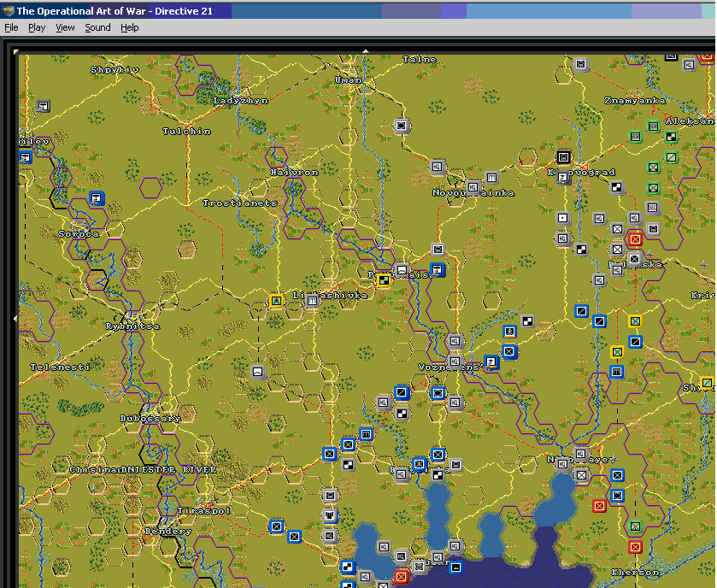717x588 pixels.
Task: Click the Kherson city label
Action: (x=635, y=573)
